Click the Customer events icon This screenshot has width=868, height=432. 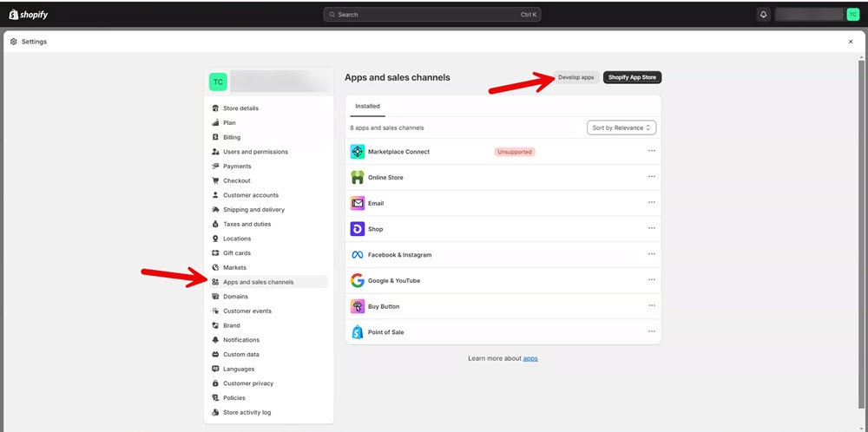216,311
